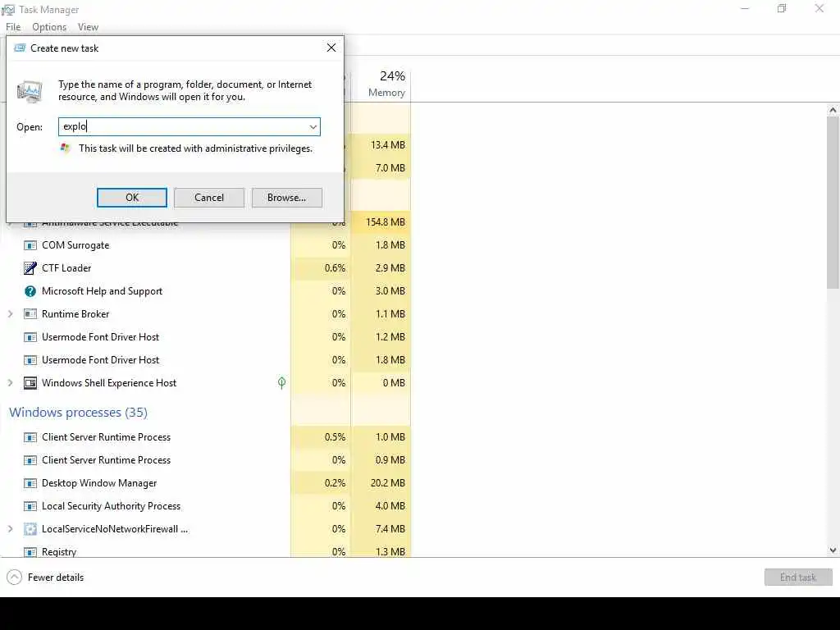This screenshot has width=840, height=630.
Task: Click the 7.0 MB memory value
Action: point(390,168)
